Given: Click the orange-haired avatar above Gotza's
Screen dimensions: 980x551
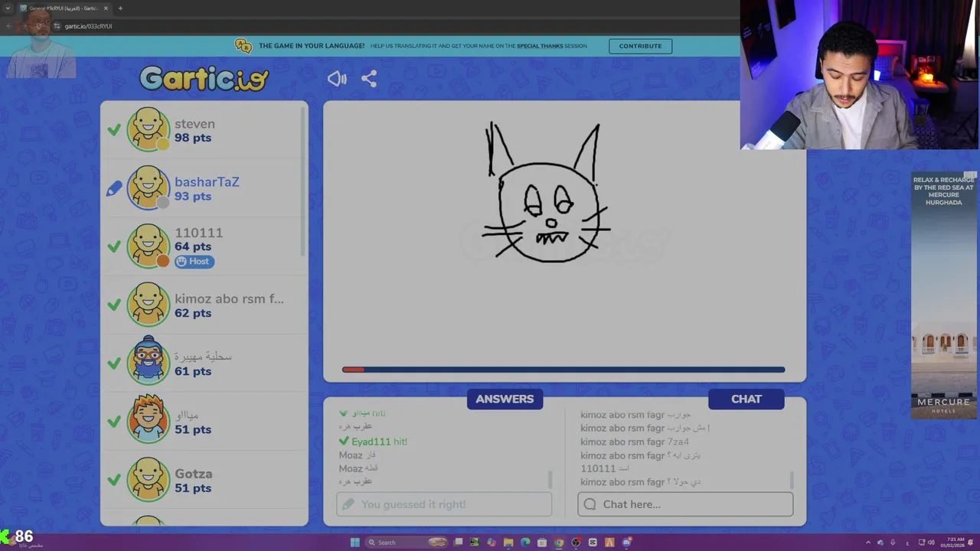Looking at the screenshot, I should (148, 419).
